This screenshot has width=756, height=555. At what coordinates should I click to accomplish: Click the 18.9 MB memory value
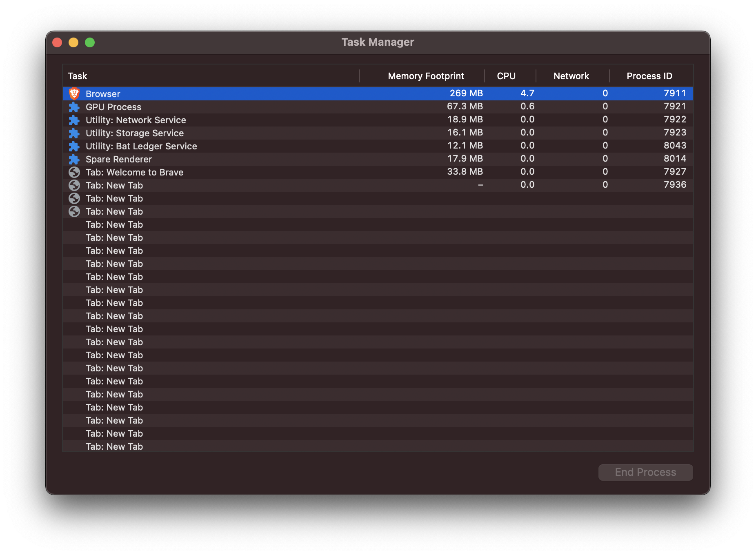tap(465, 119)
